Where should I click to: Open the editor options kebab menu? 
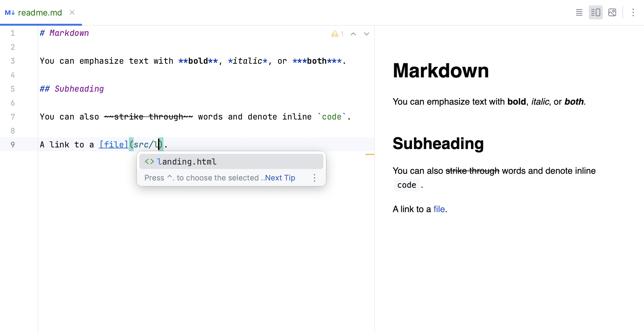pyautogui.click(x=633, y=12)
